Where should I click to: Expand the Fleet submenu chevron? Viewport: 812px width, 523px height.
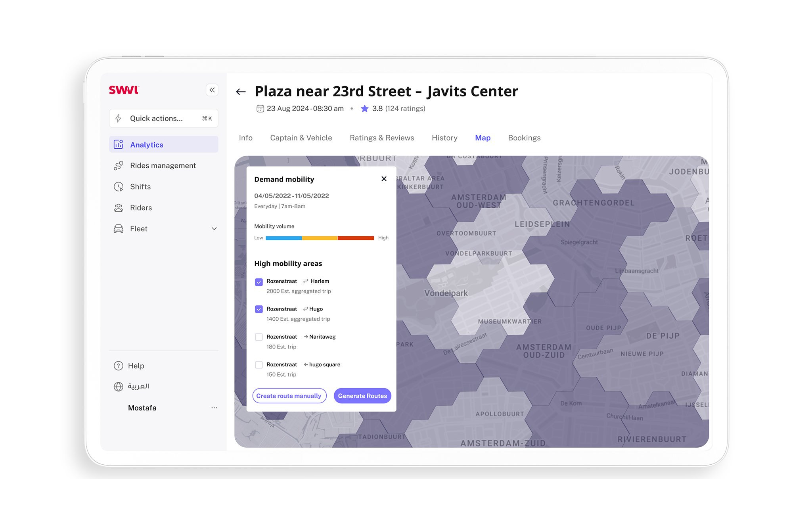214,228
